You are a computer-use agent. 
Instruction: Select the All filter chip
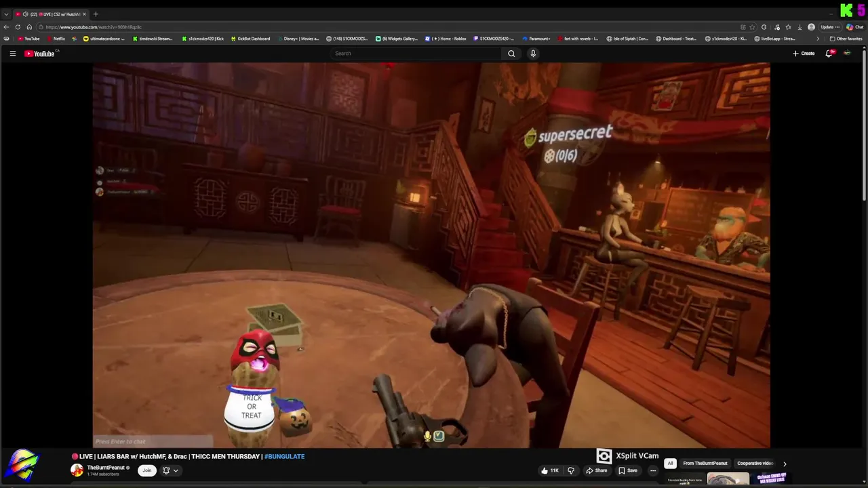(x=670, y=464)
